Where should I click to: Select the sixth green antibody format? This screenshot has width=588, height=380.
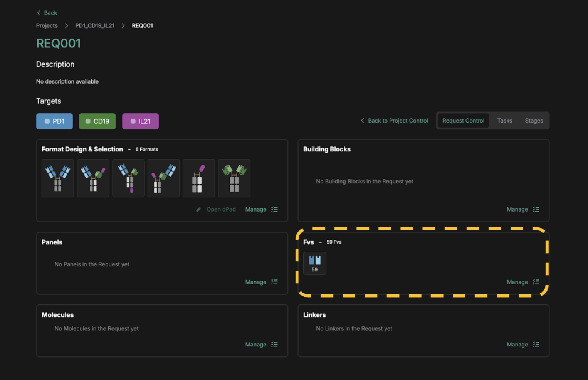pos(234,178)
